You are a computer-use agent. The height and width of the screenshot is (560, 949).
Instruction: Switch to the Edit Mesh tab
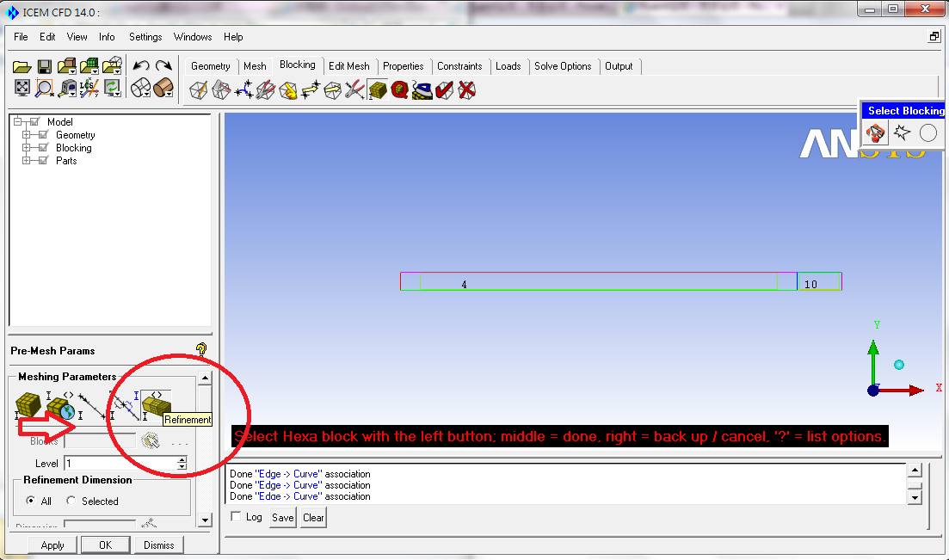pyautogui.click(x=348, y=66)
